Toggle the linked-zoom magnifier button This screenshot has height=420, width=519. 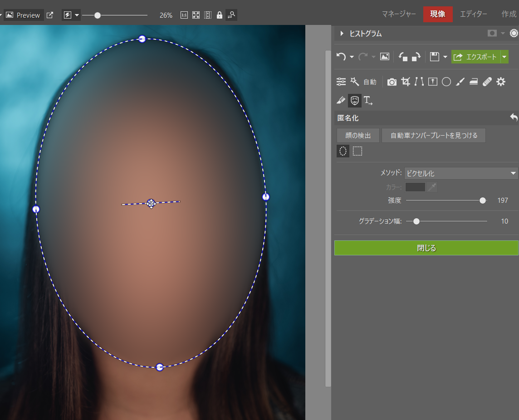231,15
